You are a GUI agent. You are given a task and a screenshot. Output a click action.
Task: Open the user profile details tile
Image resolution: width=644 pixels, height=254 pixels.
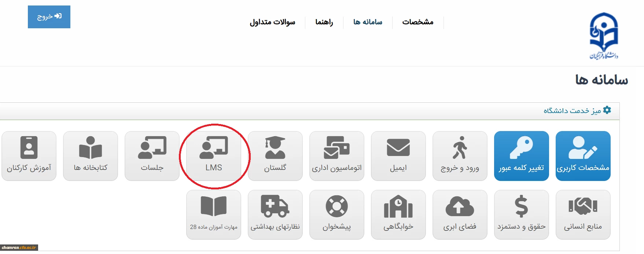(583, 156)
